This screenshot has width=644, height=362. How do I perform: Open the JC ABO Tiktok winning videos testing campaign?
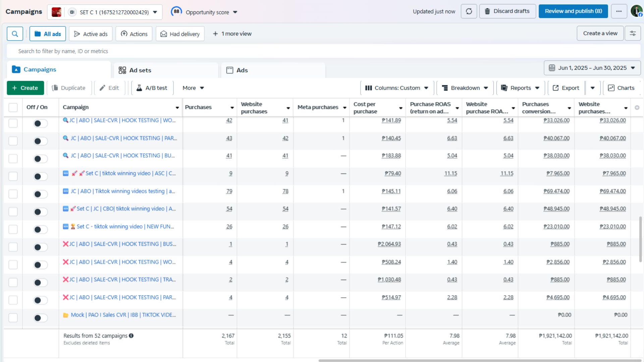pyautogui.click(x=123, y=191)
